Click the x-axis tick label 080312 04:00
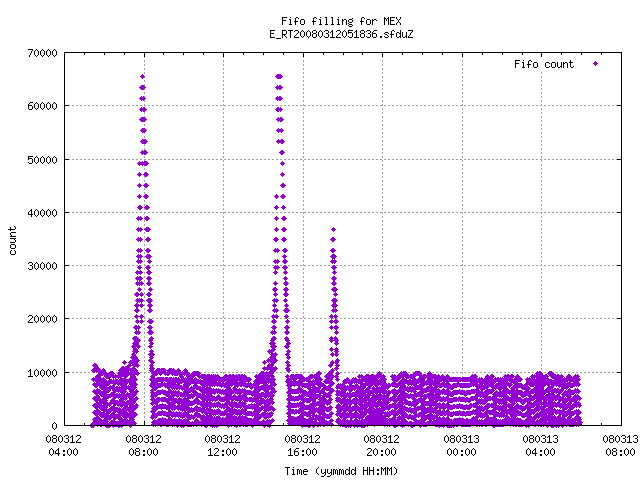 (x=63, y=446)
